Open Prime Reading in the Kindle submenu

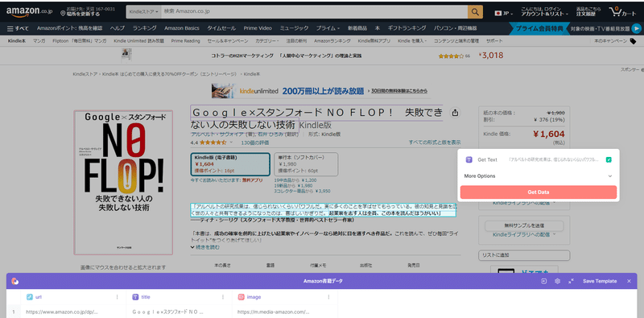point(186,41)
